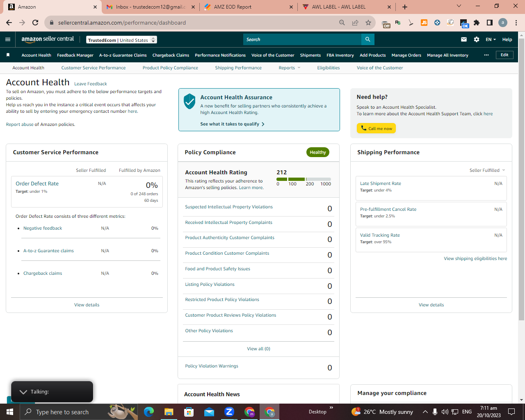525x420 pixels.
Task: Open the settings gear icon
Action: pyautogui.click(x=477, y=39)
